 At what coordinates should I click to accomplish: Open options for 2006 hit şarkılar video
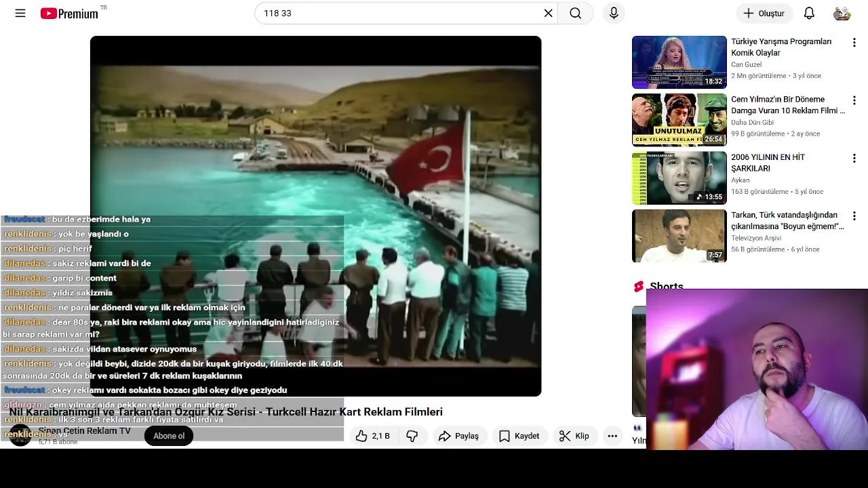point(854,158)
